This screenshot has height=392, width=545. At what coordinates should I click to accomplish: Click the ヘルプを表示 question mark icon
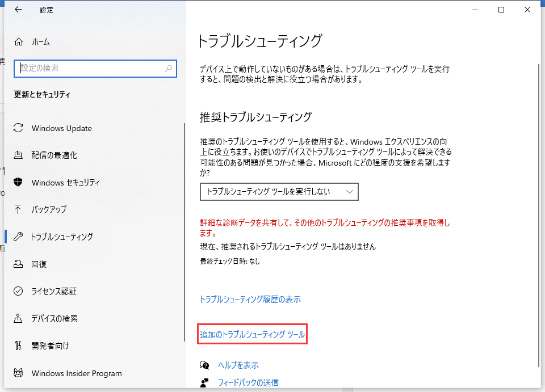(204, 366)
